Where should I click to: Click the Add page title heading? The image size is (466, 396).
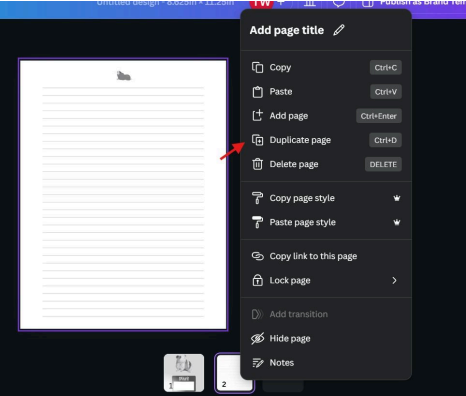tap(287, 30)
